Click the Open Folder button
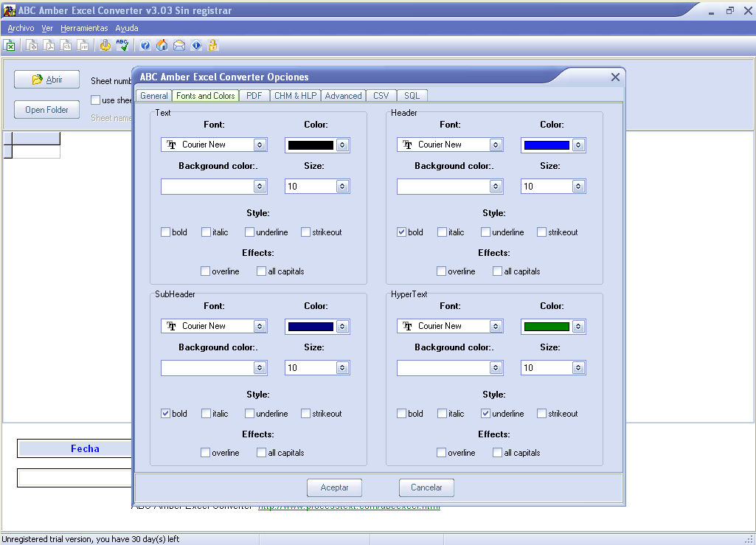 tap(46, 109)
